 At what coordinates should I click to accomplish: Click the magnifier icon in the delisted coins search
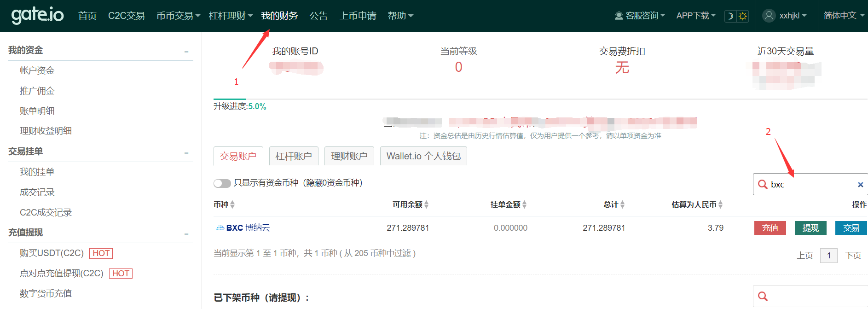coord(763,296)
